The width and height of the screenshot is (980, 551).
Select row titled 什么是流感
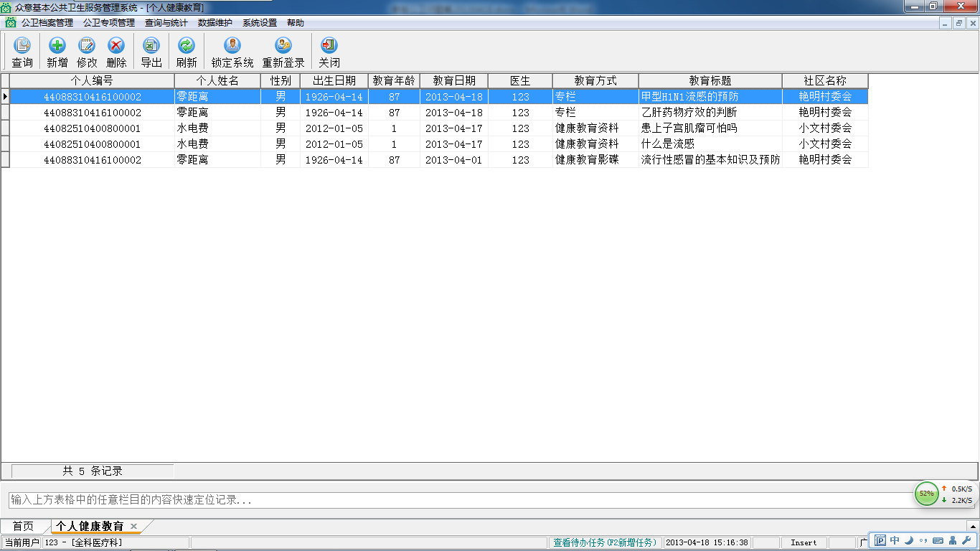[438, 143]
